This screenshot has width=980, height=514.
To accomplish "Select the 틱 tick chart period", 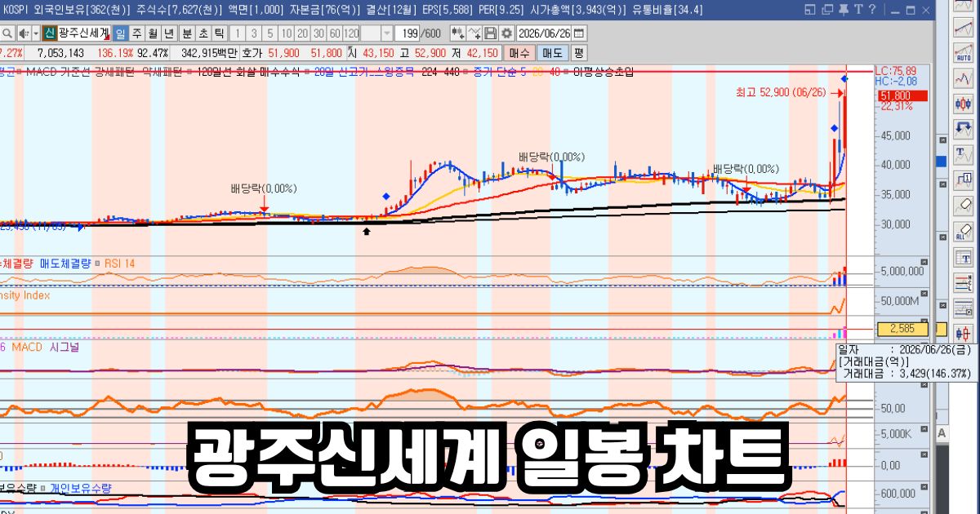I will coord(219,33).
